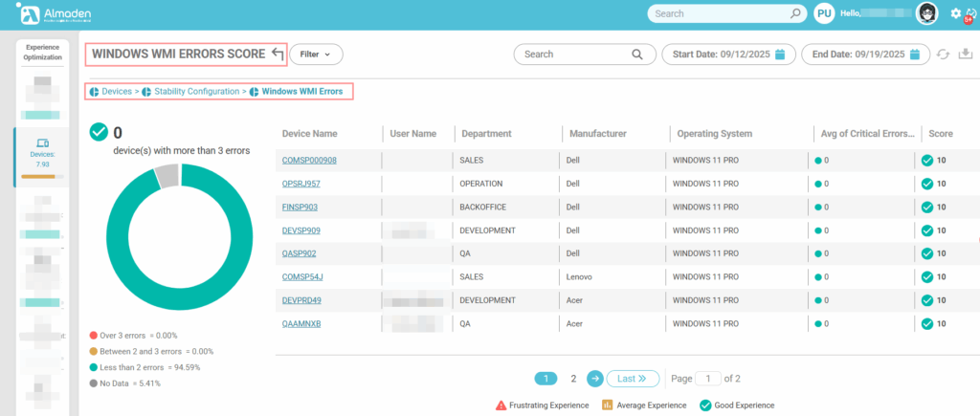Open the settings gear icon
Screen dimensions: 980x416
point(955,13)
